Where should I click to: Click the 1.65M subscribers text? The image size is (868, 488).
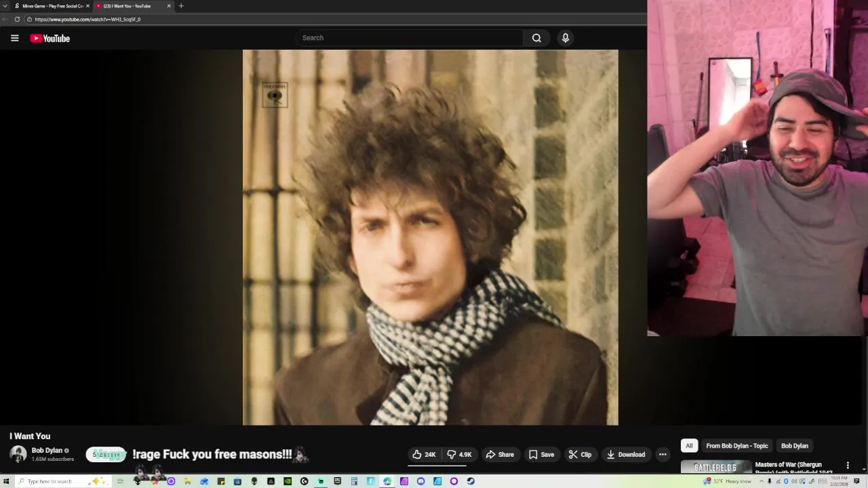point(53,460)
